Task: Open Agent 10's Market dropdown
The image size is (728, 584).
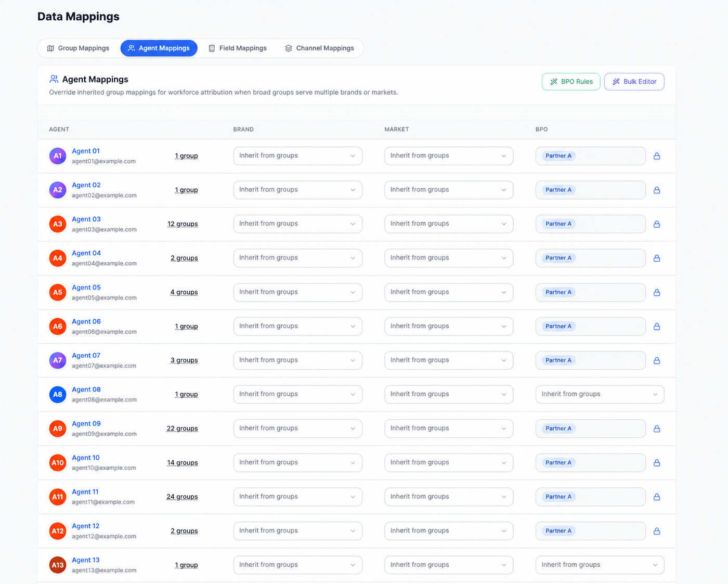Action: pyautogui.click(x=449, y=463)
